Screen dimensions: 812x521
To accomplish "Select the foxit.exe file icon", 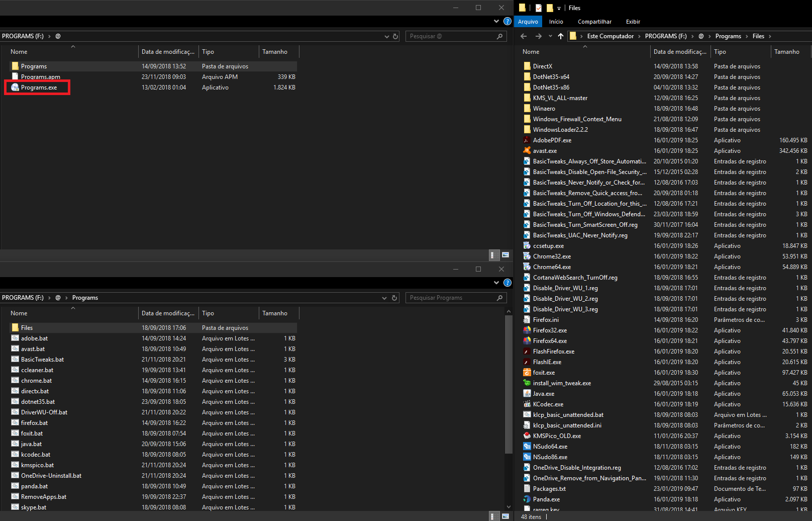I will point(527,373).
